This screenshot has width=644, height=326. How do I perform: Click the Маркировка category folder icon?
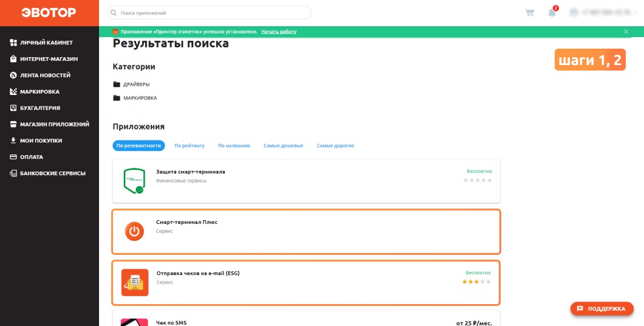pos(117,98)
